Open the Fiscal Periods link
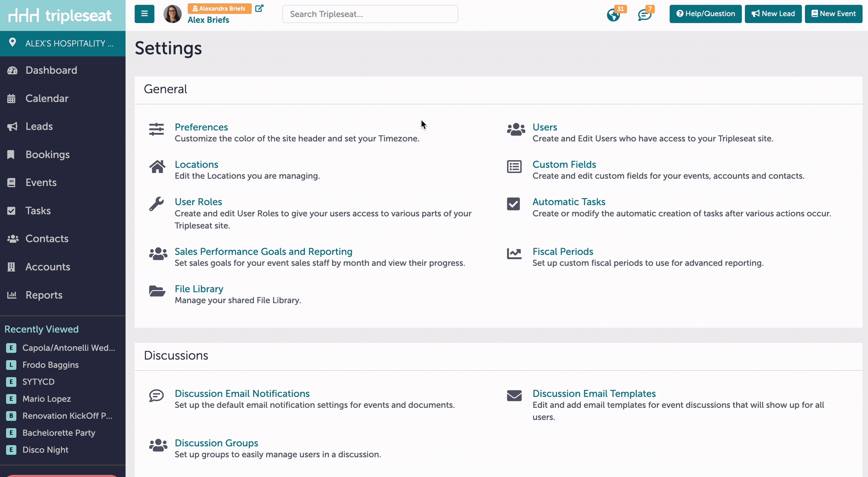The width and height of the screenshot is (868, 477). click(563, 251)
